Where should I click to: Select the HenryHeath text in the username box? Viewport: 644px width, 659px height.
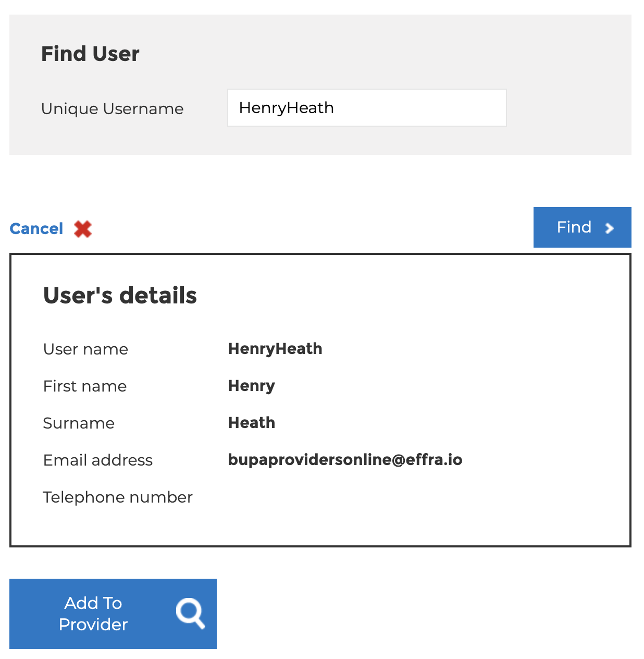tap(286, 107)
